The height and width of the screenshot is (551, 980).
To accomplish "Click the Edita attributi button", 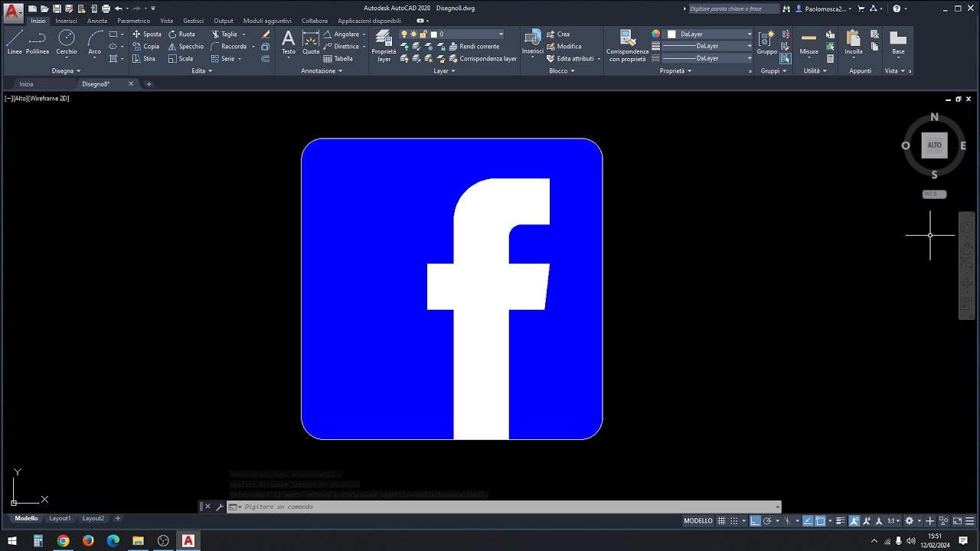I will (x=570, y=59).
